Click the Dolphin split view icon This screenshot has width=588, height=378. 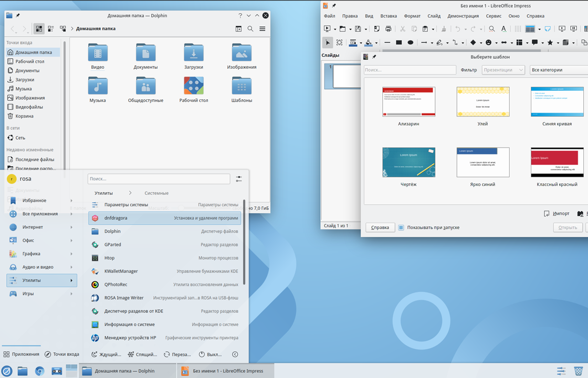[x=238, y=28]
